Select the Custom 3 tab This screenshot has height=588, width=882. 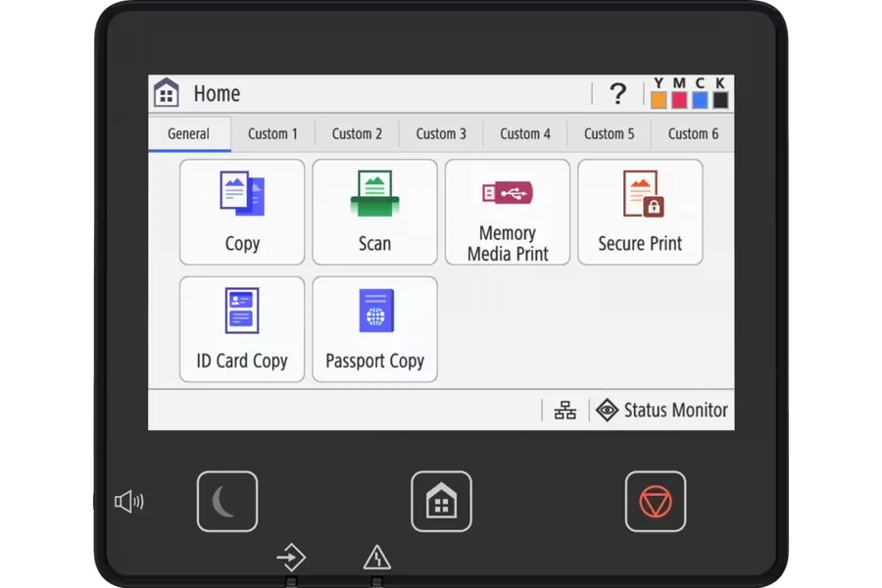(x=441, y=134)
